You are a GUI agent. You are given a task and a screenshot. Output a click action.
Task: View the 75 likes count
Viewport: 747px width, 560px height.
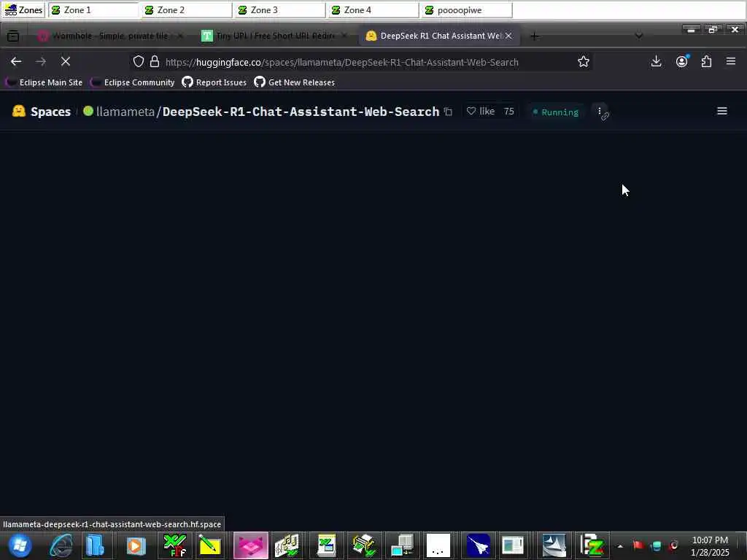pyautogui.click(x=508, y=112)
